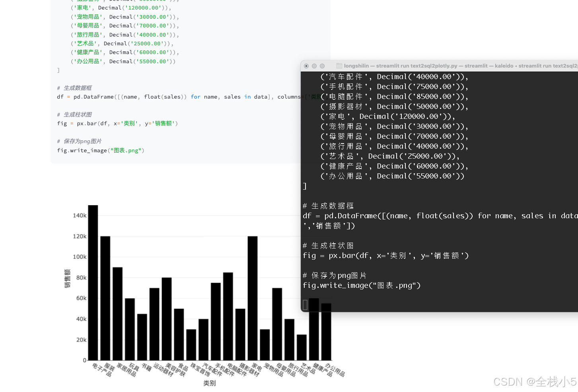This screenshot has width=578, height=392.
Task: Click the fig.write_image line in terminal
Action: coord(362,285)
